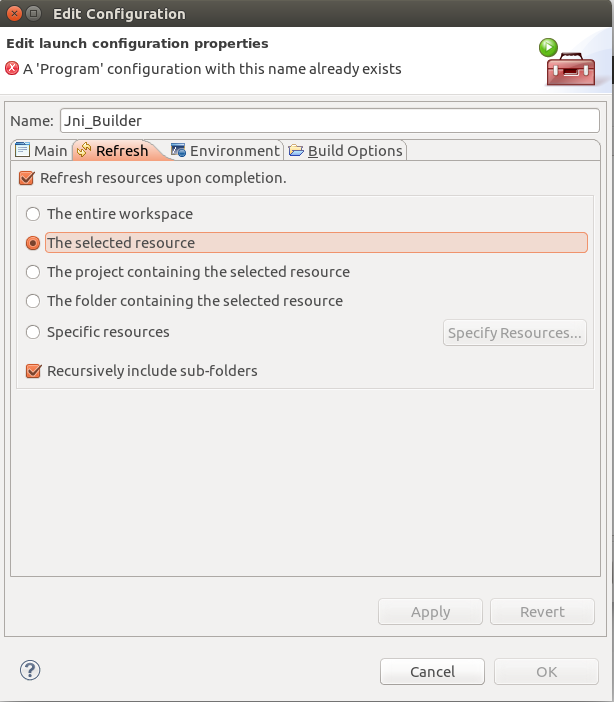This screenshot has width=614, height=702.
Task: Click the toolbox launch configuration banner icon
Action: 567,62
